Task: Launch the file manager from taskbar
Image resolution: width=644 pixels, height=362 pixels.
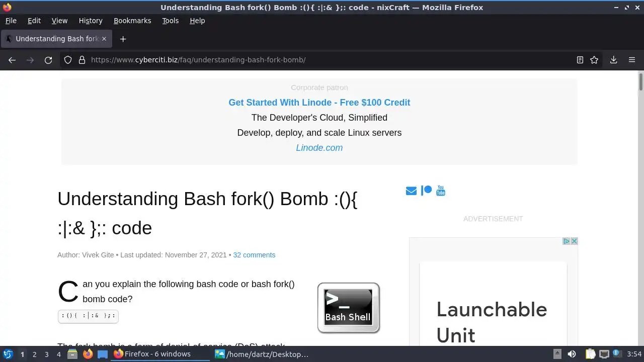Action: [72, 354]
